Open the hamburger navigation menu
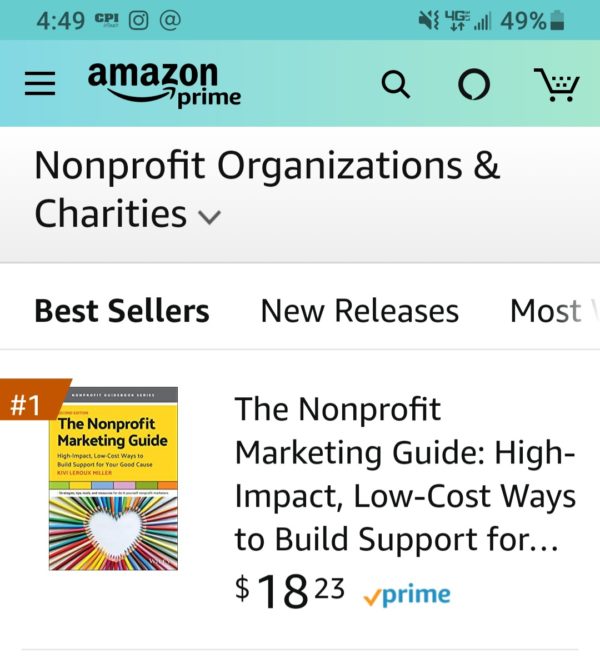The width and height of the screenshot is (600, 668). click(x=40, y=83)
